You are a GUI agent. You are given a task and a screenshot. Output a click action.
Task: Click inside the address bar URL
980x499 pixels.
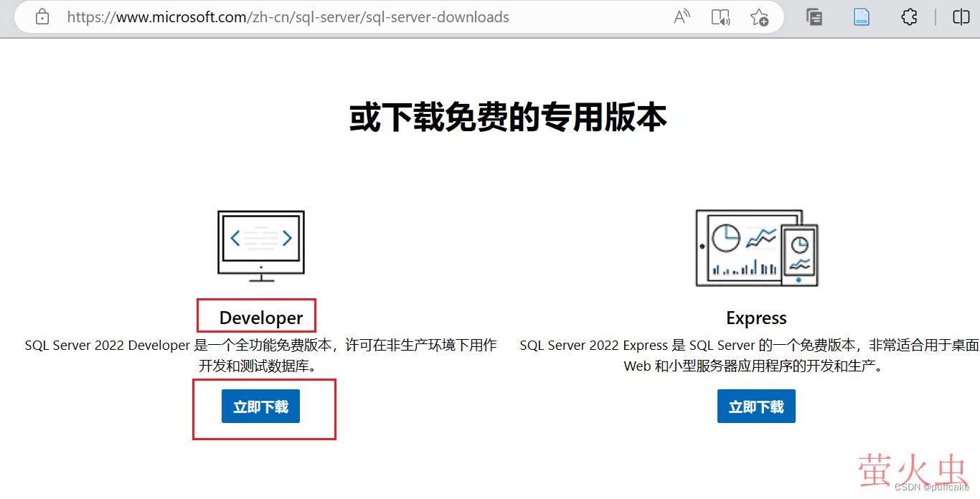287,16
